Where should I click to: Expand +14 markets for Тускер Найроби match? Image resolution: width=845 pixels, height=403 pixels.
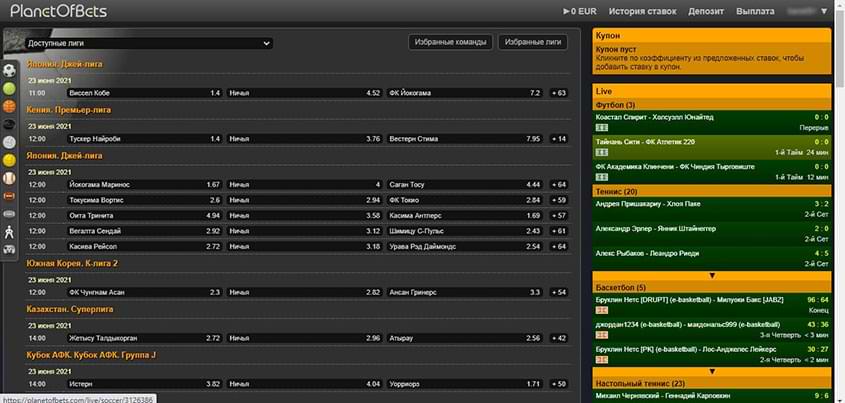(x=559, y=138)
